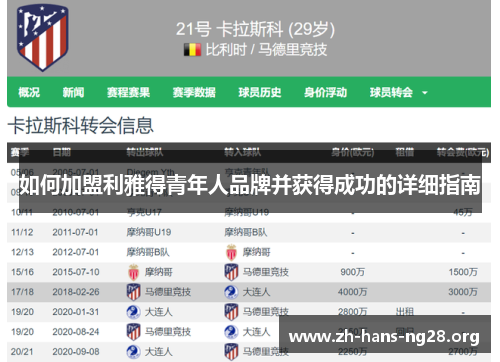Image resolution: width=500 pixels, height=362 pixels.
Task: Click 摩纳哥U19 in 11/12 row
Action: click(149, 232)
